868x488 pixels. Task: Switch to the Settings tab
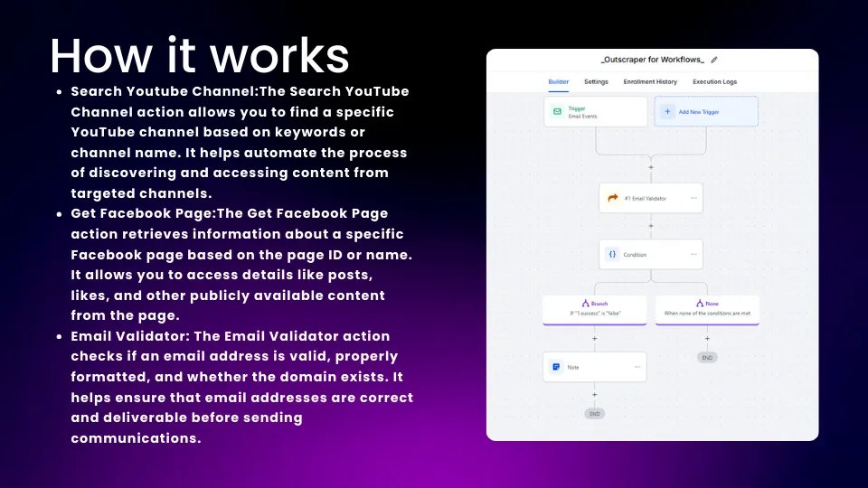pos(596,82)
